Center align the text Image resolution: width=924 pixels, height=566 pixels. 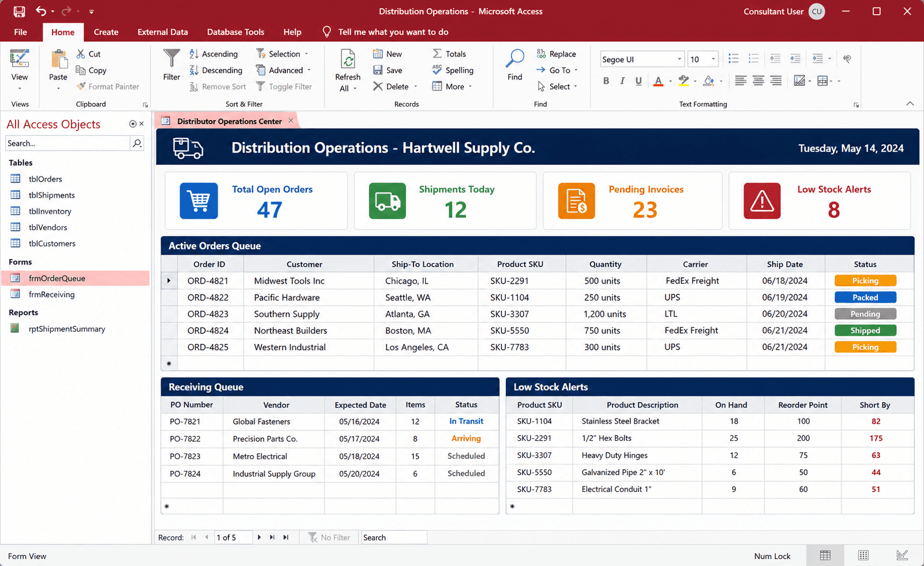coord(758,81)
